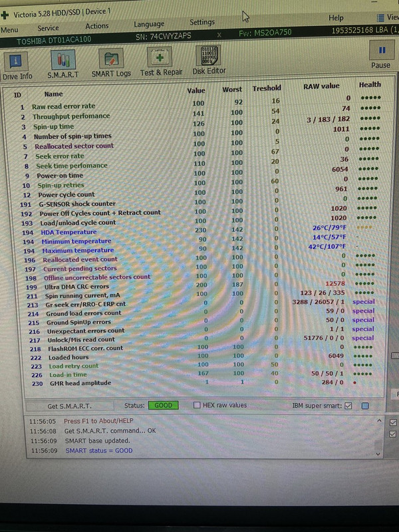The width and height of the screenshot is (399, 532).
Task: Select the Load/unload cycle count row
Action: 200,221
